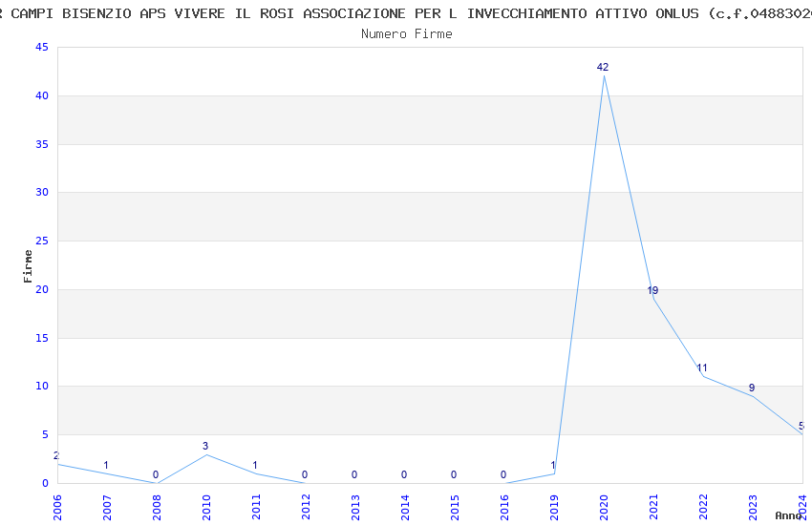The image size is (812, 525).
Task: Click the x-axis year label 2007
Action: point(107,508)
